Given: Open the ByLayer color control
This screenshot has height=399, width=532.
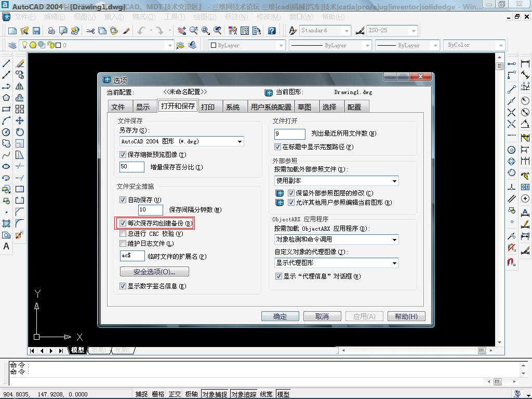Looking at the screenshot, I should click(247, 45).
